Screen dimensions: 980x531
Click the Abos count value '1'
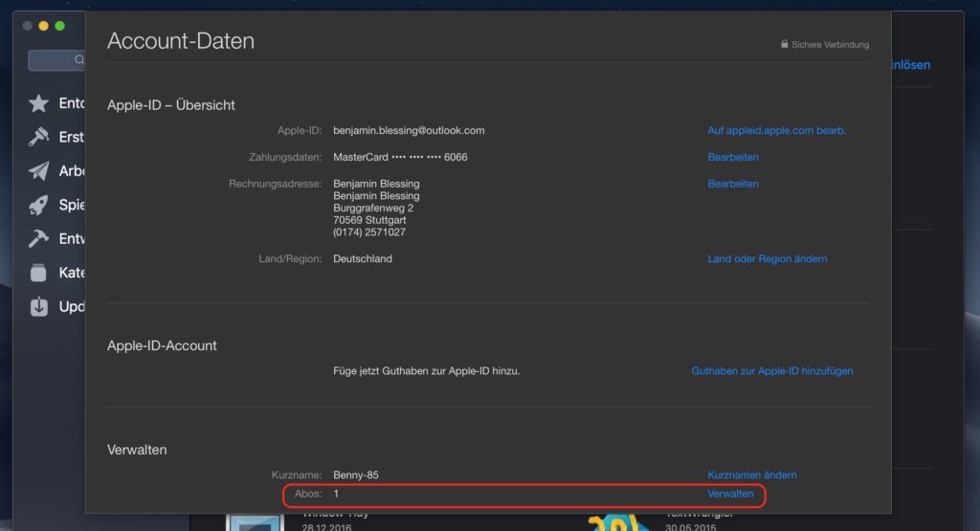336,494
